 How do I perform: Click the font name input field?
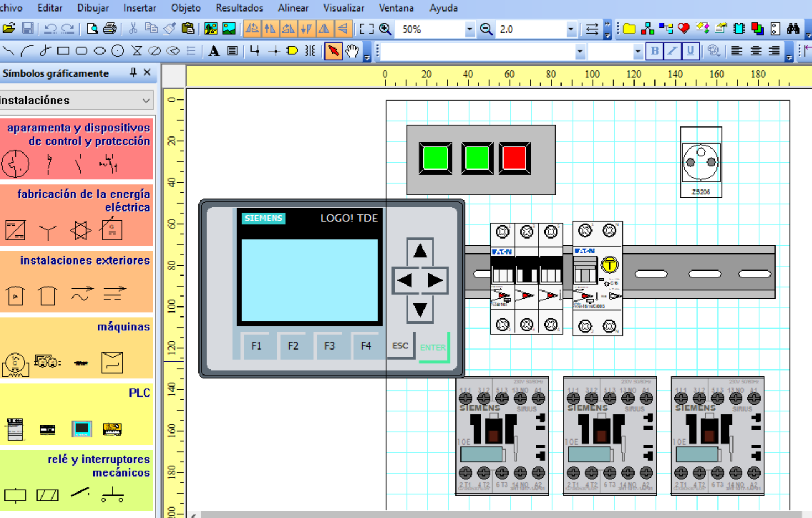pyautogui.click(x=478, y=51)
